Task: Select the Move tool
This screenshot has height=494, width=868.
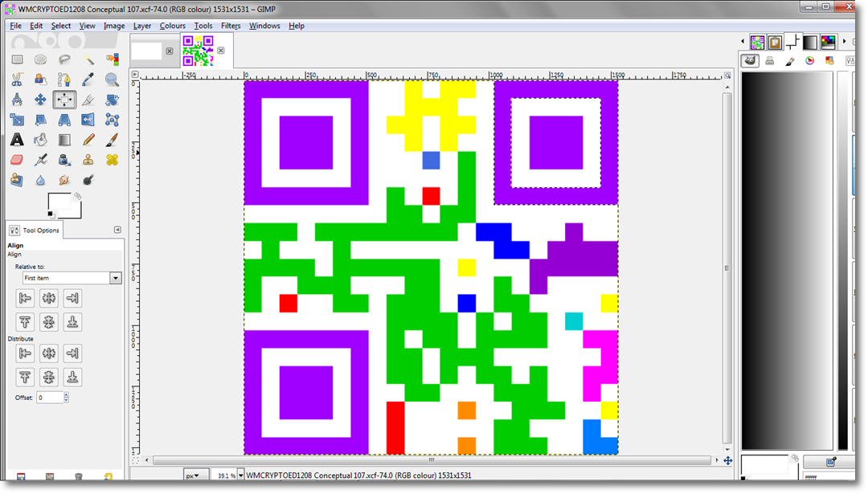Action: tap(40, 100)
